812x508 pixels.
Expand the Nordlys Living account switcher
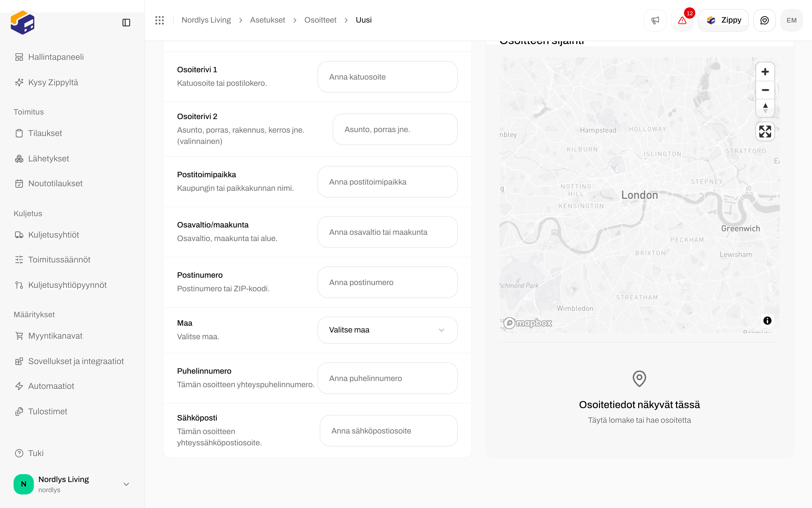pos(72,484)
